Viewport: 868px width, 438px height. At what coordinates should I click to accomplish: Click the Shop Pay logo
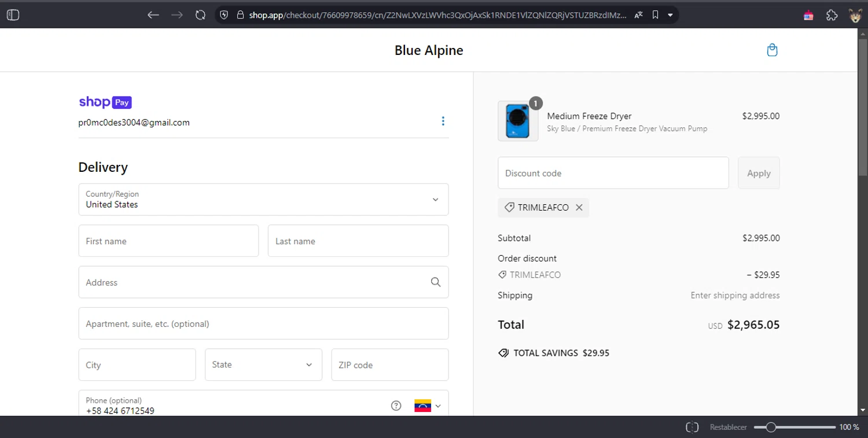coord(105,102)
